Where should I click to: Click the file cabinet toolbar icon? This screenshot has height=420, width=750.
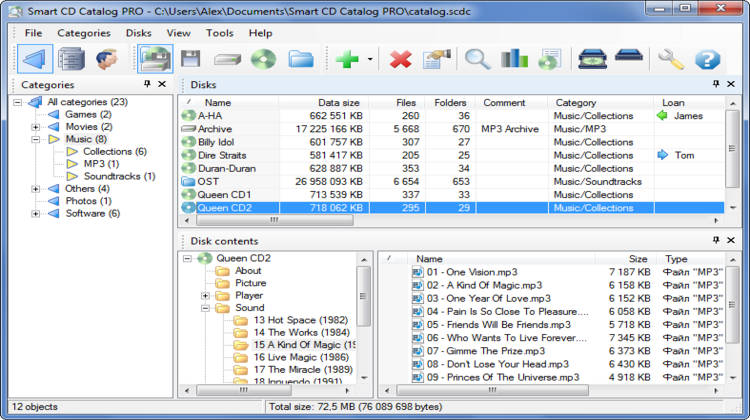pyautogui.click(x=71, y=59)
